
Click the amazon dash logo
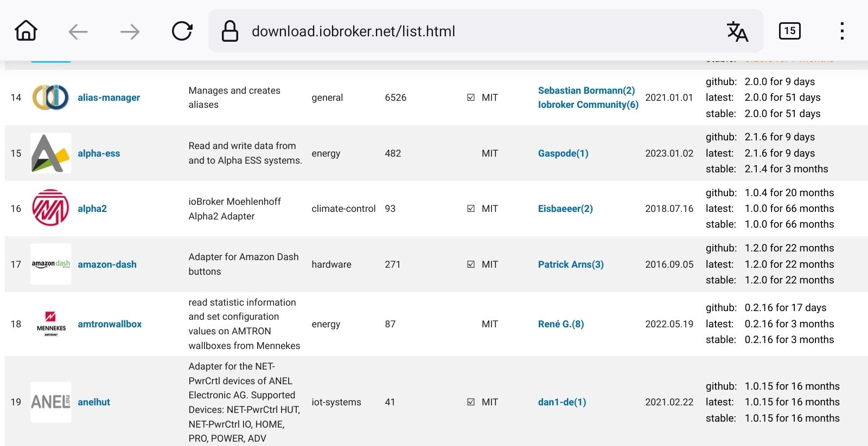point(50,264)
